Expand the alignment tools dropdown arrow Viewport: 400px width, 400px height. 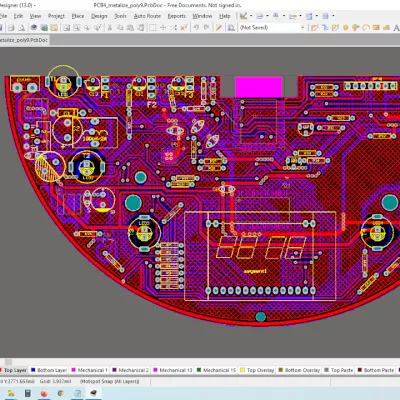coord(268,16)
